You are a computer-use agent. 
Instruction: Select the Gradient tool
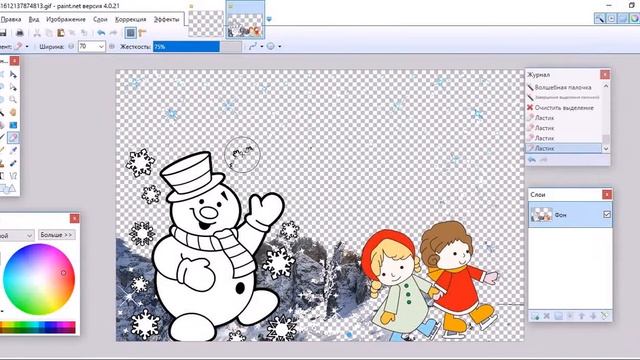click(x=13, y=125)
